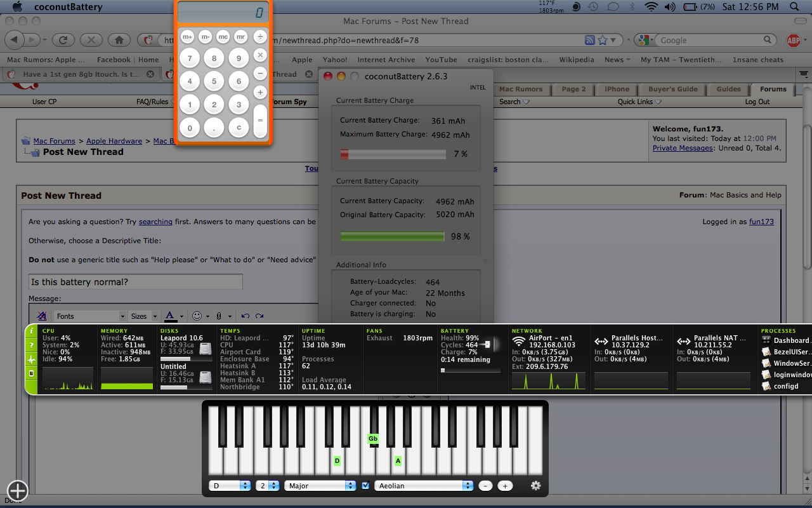Select the iPhone site tab
The image size is (812, 508).
click(617, 90)
